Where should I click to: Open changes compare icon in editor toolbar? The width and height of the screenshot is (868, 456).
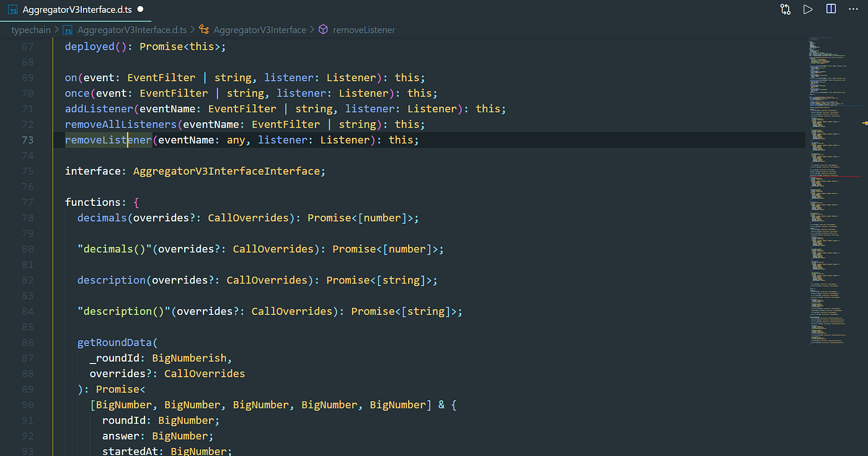coord(786,9)
